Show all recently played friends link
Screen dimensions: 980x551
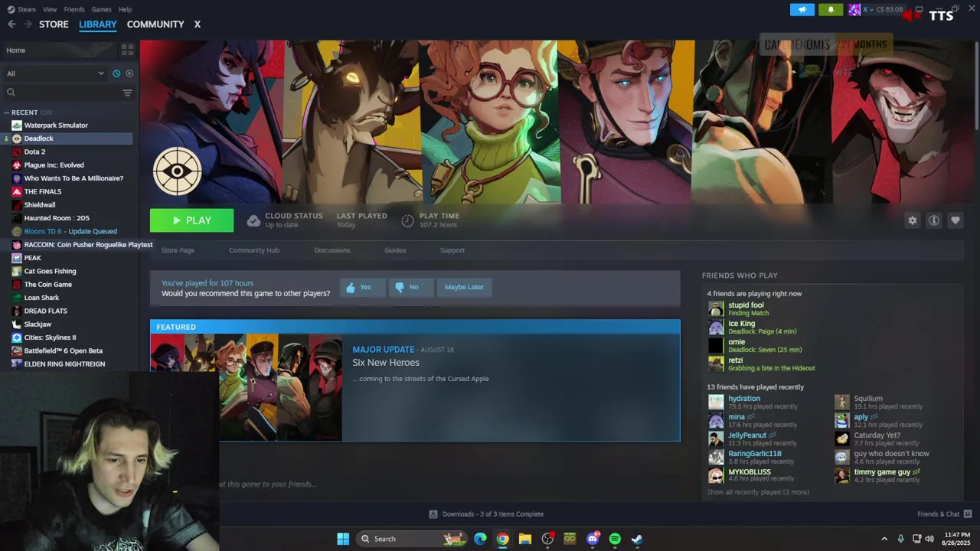758,492
